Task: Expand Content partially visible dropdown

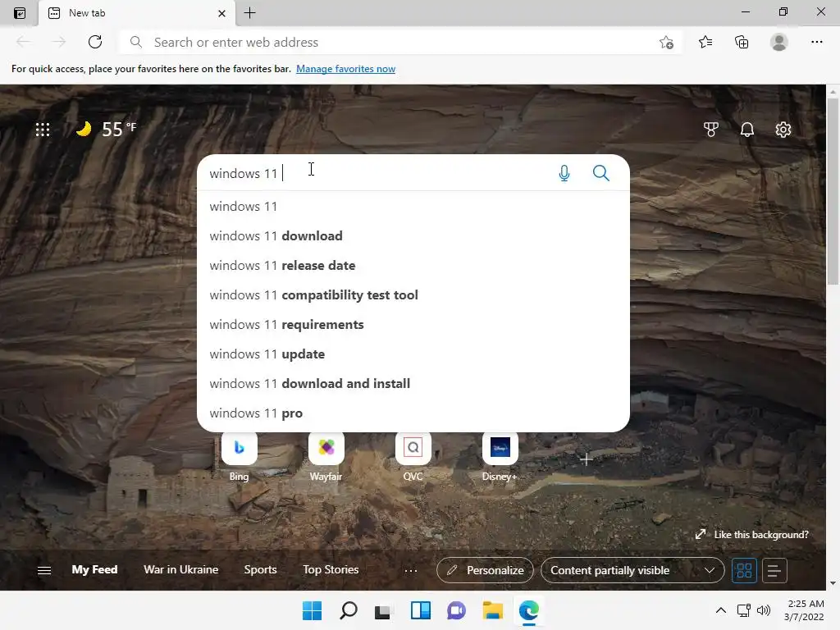Action: 632,570
